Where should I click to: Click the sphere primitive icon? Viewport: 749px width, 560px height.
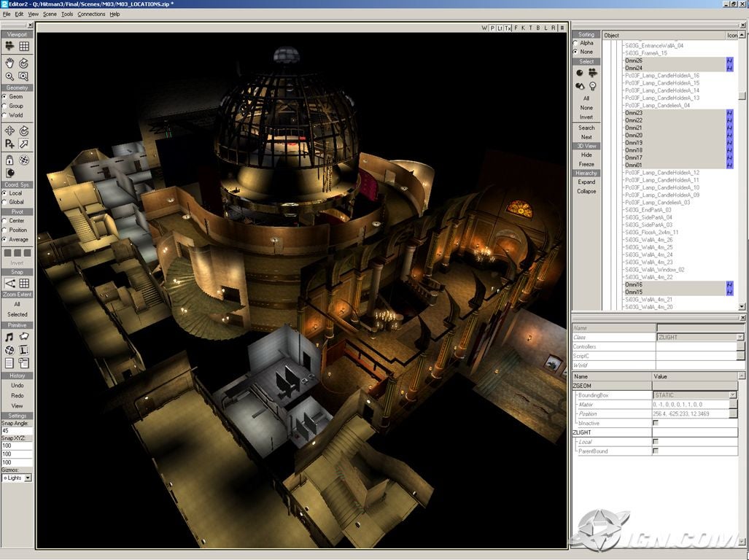(9, 351)
